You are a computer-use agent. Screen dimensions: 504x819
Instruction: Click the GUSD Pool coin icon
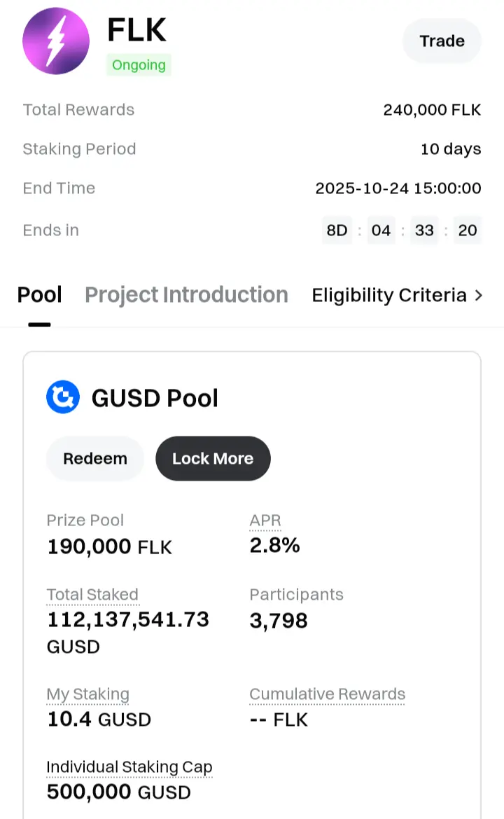[x=63, y=398]
